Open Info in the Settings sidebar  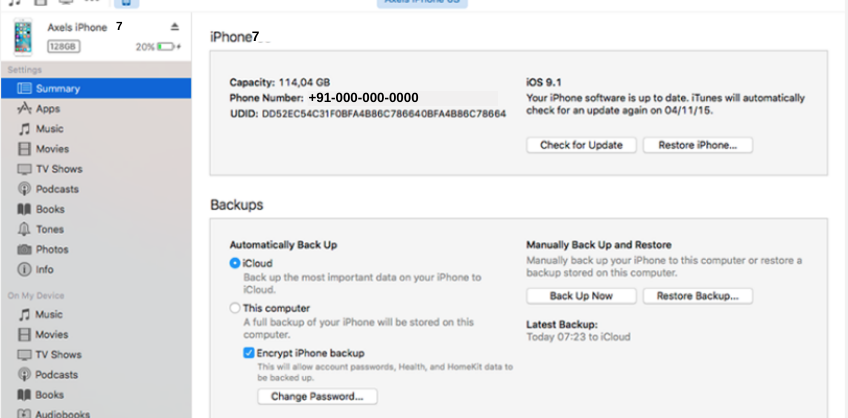point(45,269)
